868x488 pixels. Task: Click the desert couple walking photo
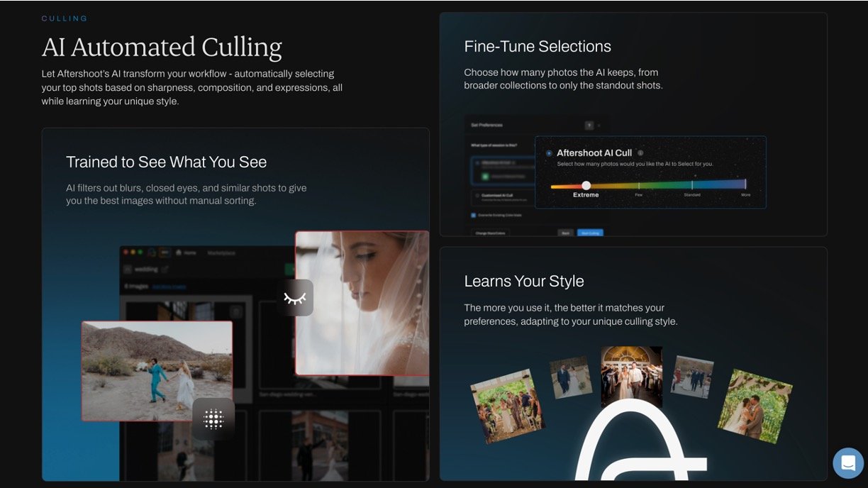157,371
